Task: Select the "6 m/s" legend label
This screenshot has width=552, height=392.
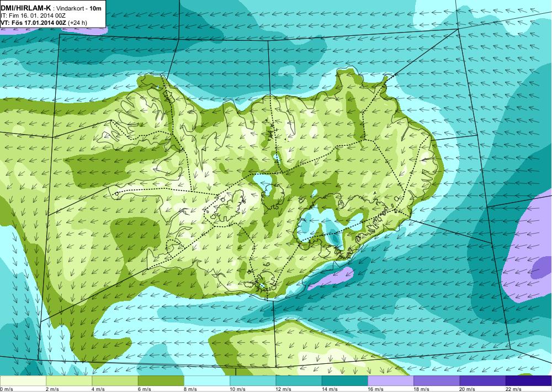Action: [144, 389]
